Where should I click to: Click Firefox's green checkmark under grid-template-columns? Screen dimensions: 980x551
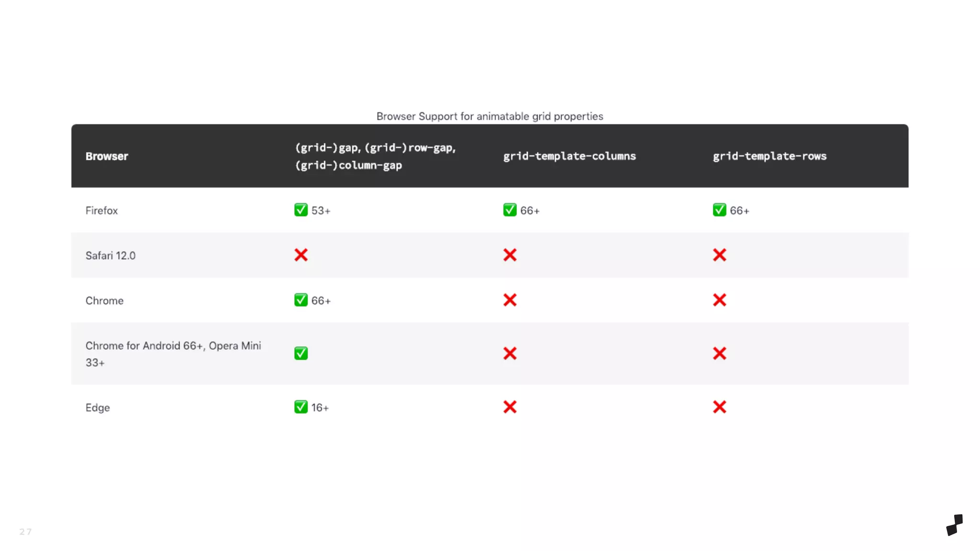(510, 210)
